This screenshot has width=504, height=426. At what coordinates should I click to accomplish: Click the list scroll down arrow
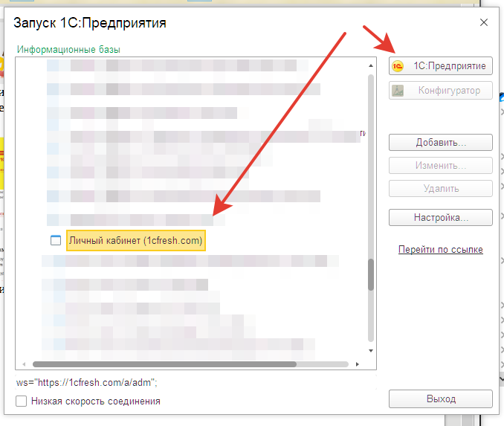click(371, 350)
